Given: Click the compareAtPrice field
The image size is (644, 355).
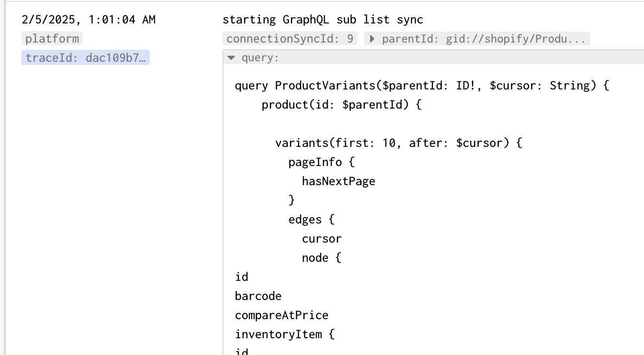Looking at the screenshot, I should click(x=282, y=315).
